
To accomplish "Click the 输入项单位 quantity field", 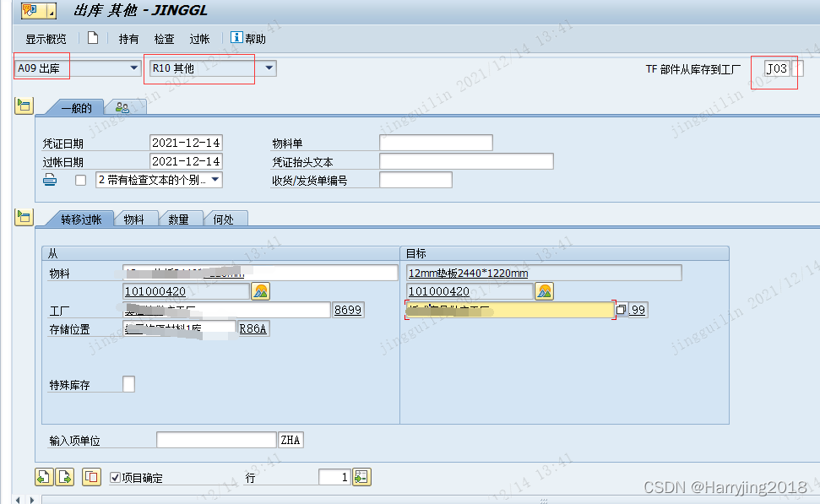I will click(216, 440).
